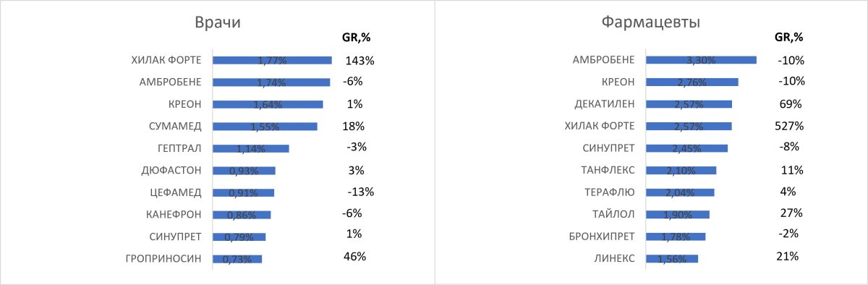
Task: Click the ХИЛАК ФОРТЕ 1,77% bar in Врачи
Action: coord(272,61)
